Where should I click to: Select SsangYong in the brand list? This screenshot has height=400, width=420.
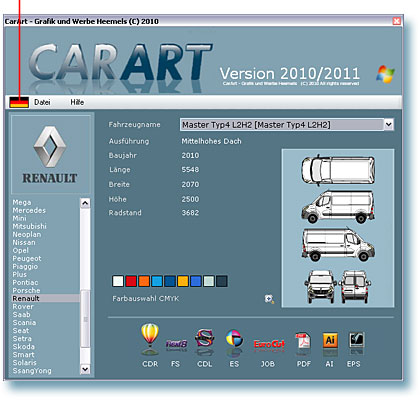(x=32, y=370)
